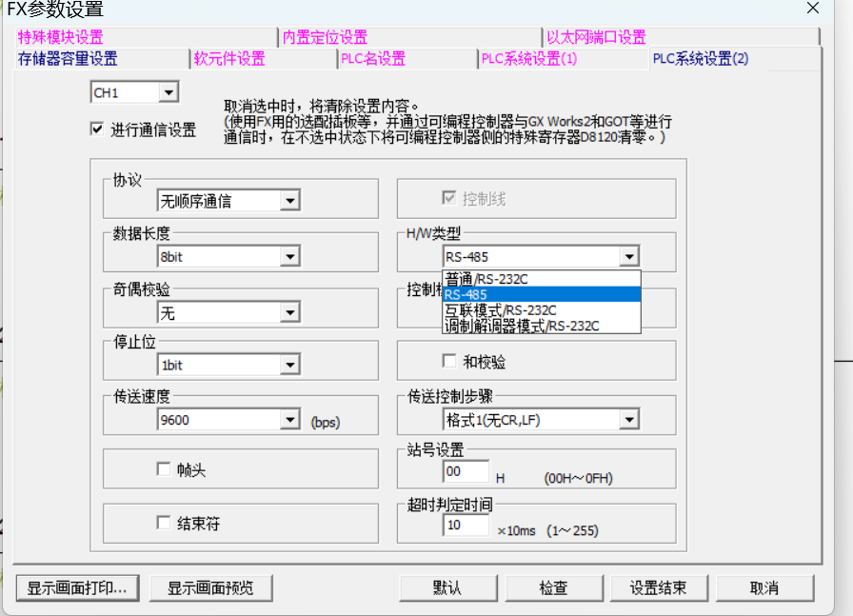Image resolution: width=853 pixels, height=616 pixels.
Task: Expand the 协议 protocol dropdown
Action: click(x=290, y=201)
